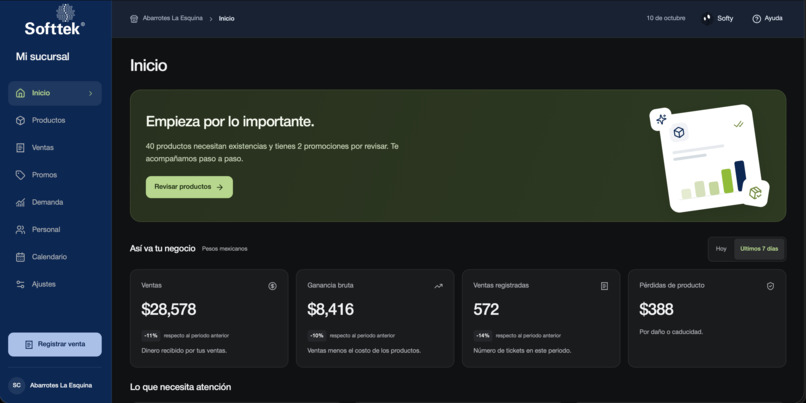Click the $8,416 Ganancia bruta value
This screenshot has width=806, height=403.
[x=331, y=309]
